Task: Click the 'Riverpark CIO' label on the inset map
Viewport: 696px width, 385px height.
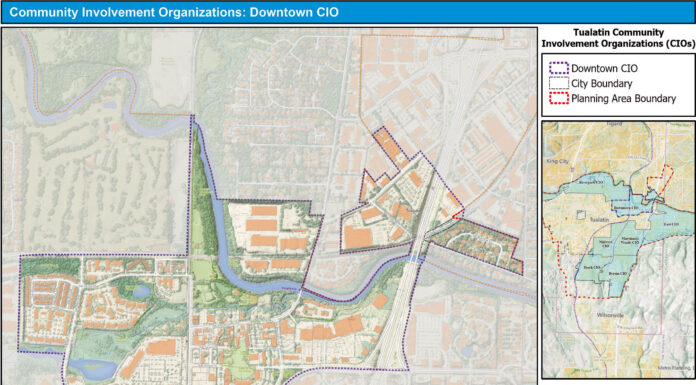Action: 591,182
